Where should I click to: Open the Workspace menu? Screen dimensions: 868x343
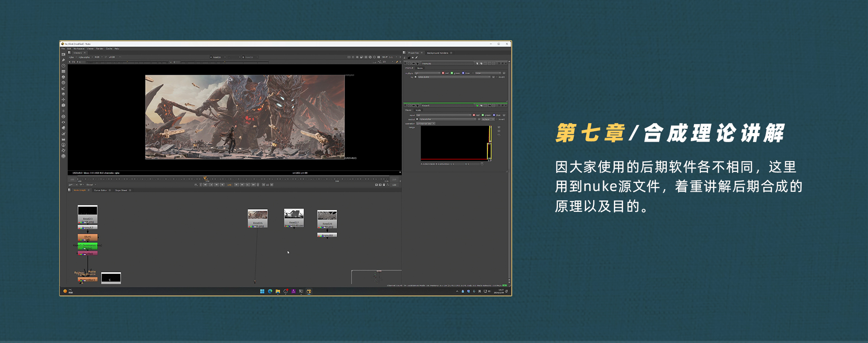[x=79, y=48]
